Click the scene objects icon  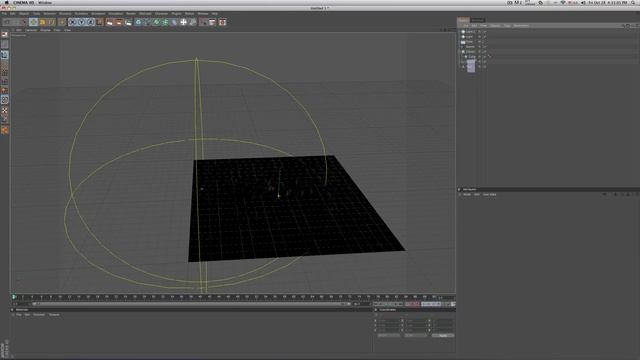[x=183, y=22]
